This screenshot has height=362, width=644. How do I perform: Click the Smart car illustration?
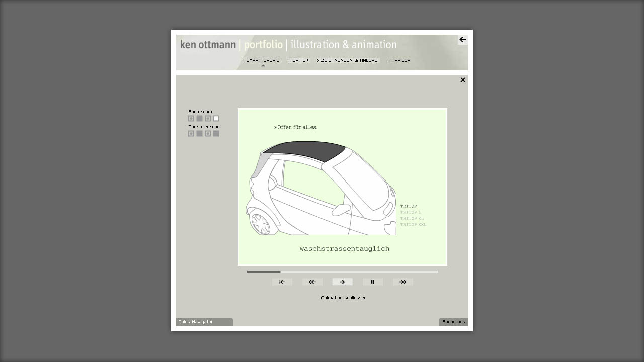pyautogui.click(x=320, y=189)
